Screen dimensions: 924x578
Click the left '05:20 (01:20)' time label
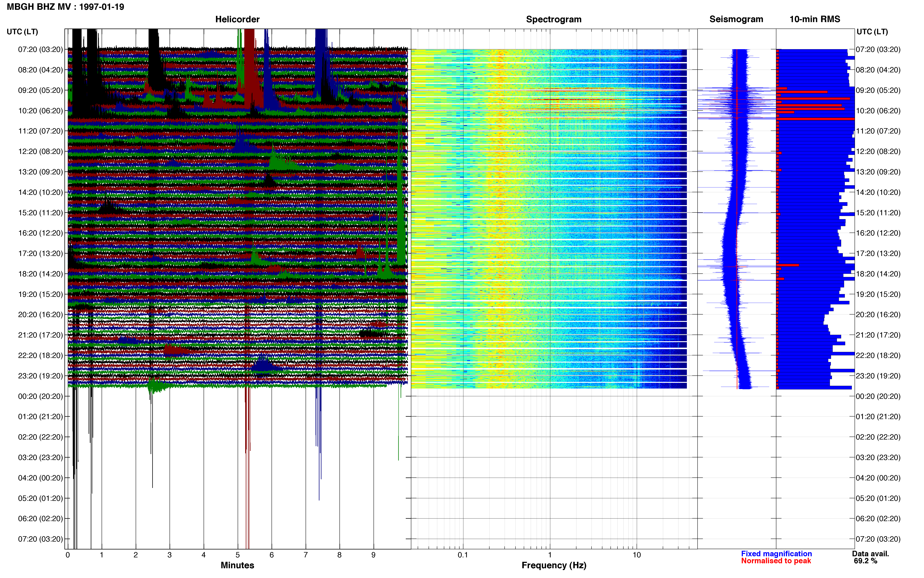click(41, 498)
